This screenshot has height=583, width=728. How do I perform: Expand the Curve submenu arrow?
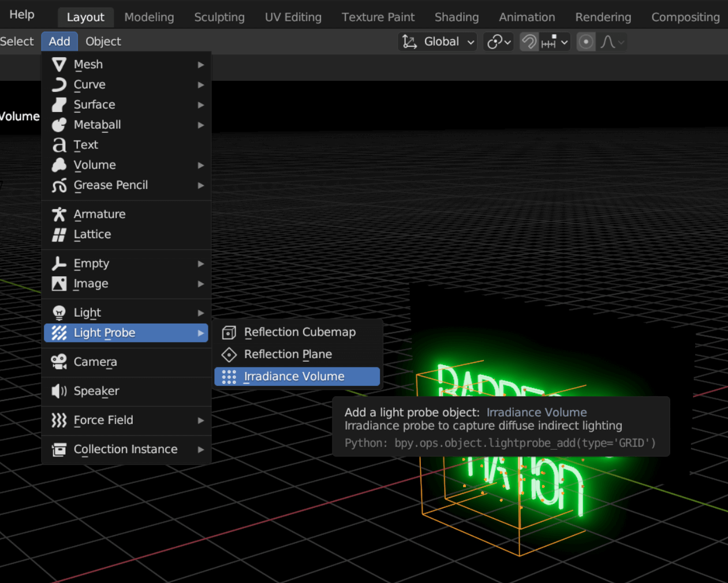201,85
